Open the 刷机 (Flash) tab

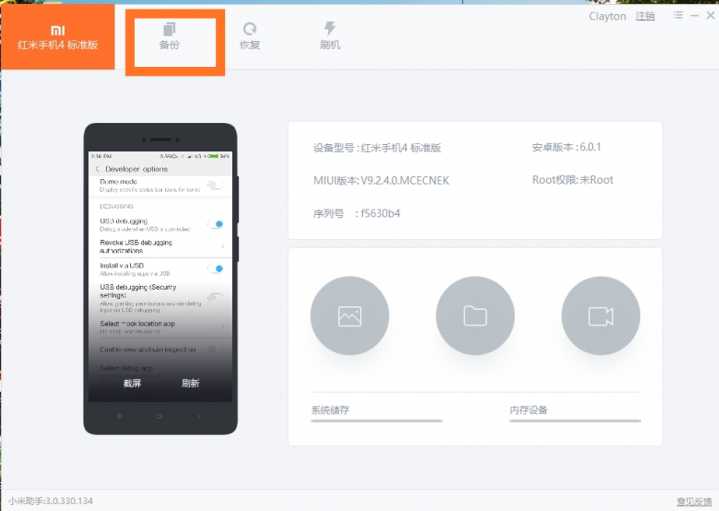(x=330, y=36)
